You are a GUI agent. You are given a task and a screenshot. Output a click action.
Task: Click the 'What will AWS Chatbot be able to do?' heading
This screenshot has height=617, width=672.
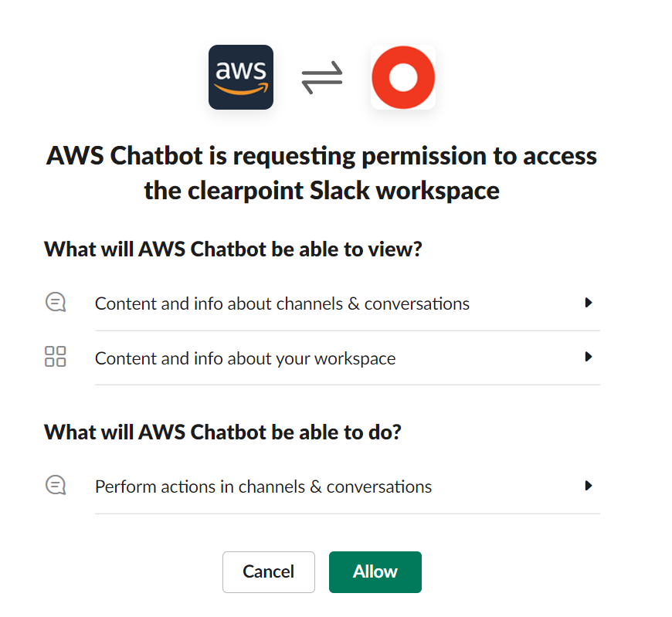pos(221,432)
